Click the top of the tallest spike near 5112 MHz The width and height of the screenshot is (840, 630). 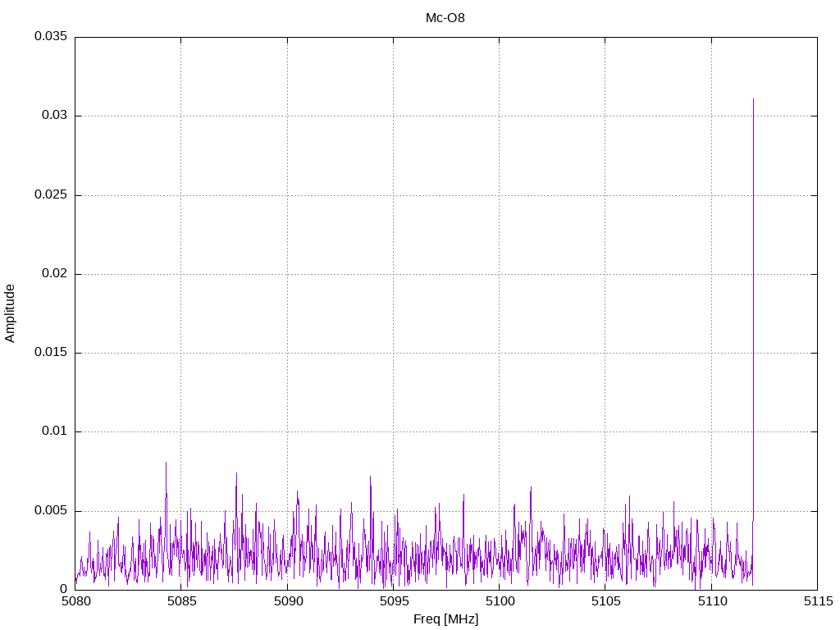tap(753, 100)
